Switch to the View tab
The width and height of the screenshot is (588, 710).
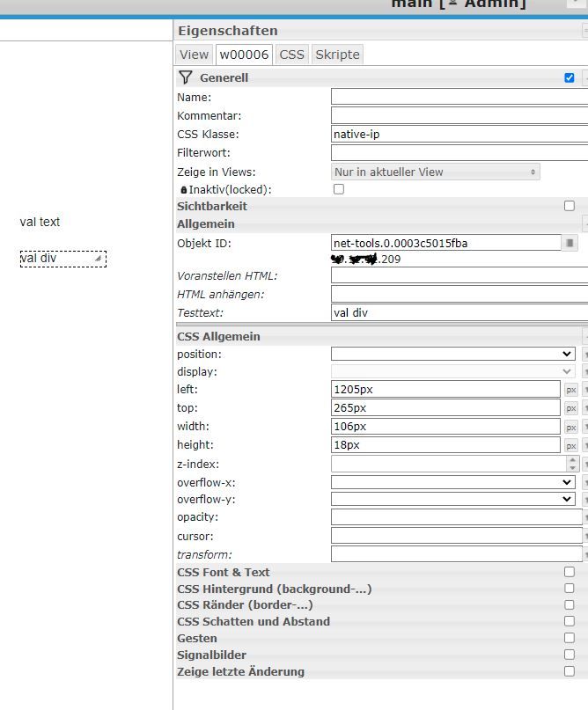[194, 55]
